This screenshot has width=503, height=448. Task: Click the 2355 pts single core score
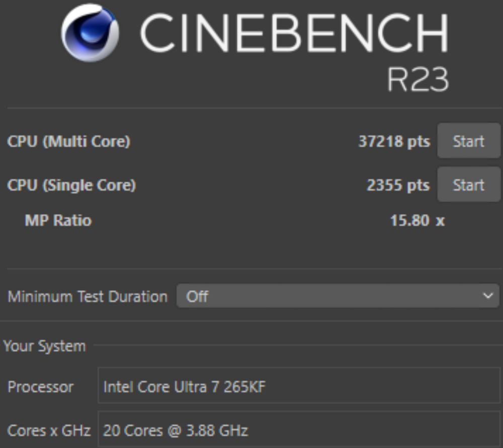coord(398,185)
